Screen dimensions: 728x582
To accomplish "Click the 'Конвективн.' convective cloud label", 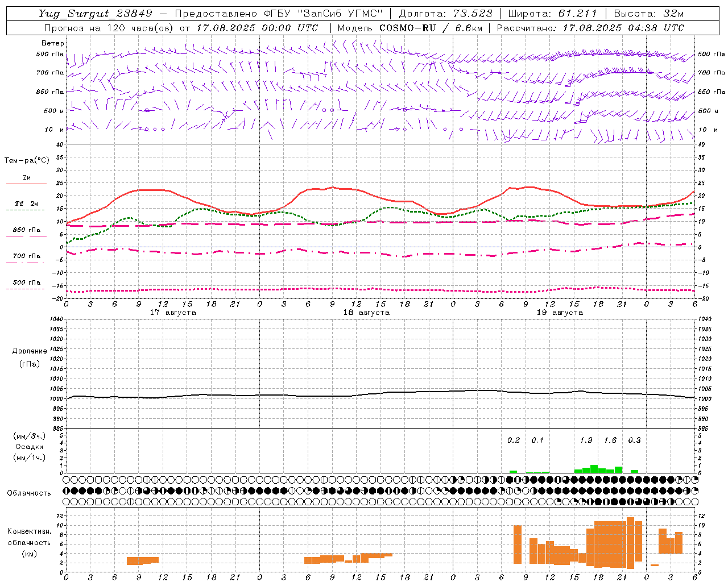I will [30, 531].
